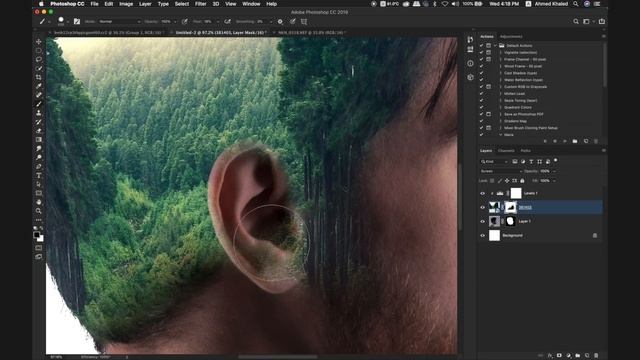640x360 pixels.
Task: Open the Image menu
Action: click(126, 4)
